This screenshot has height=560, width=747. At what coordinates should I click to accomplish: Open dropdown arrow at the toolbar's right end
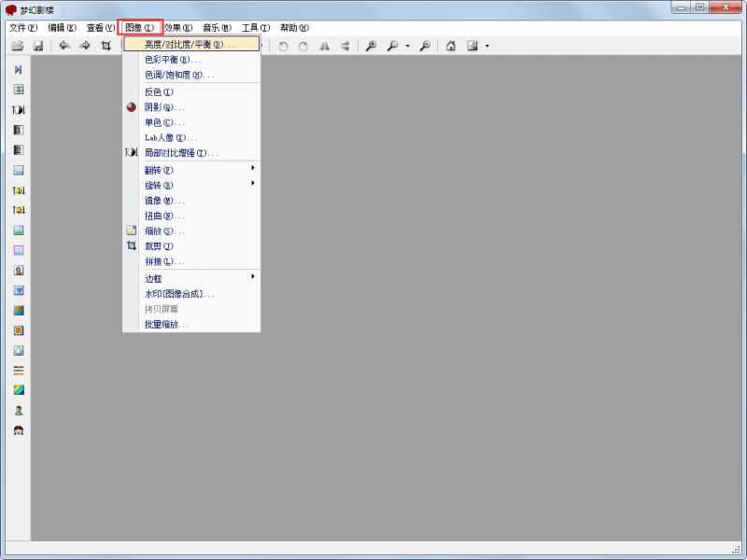486,46
